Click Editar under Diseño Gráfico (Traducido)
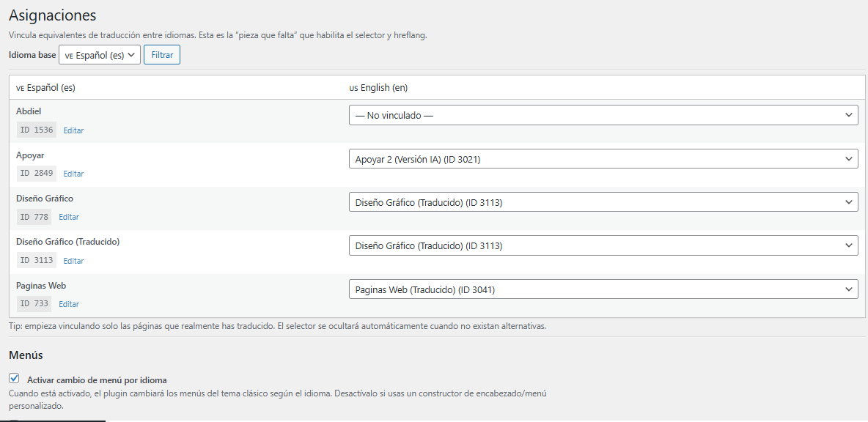The image size is (868, 422). (73, 260)
